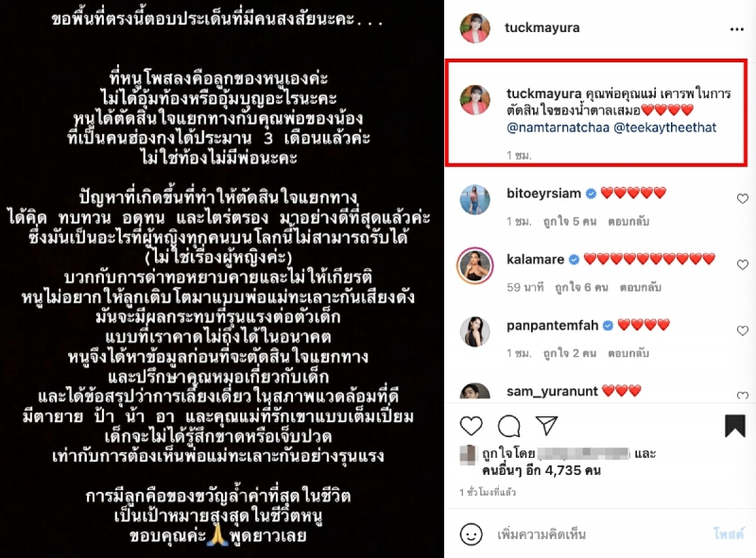The image size is (756, 558).
Task: Open @namtarnatchaa mention link
Action: [x=558, y=127]
